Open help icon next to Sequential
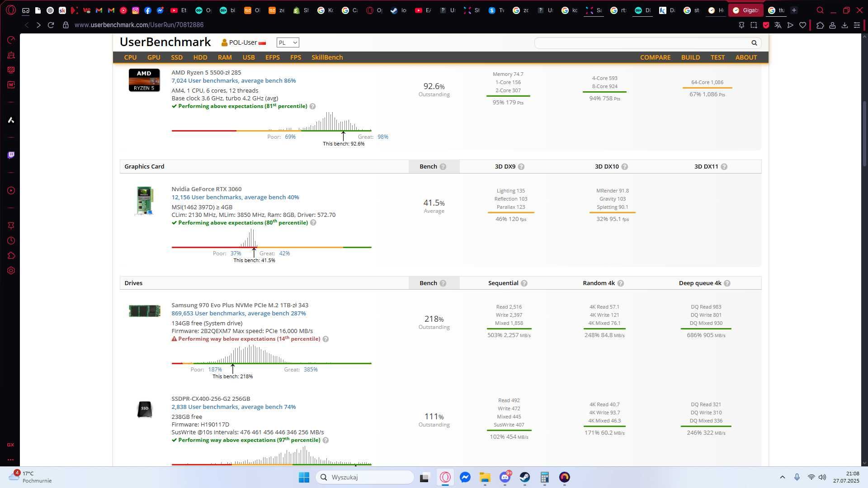Image resolution: width=868 pixels, height=488 pixels. click(524, 283)
